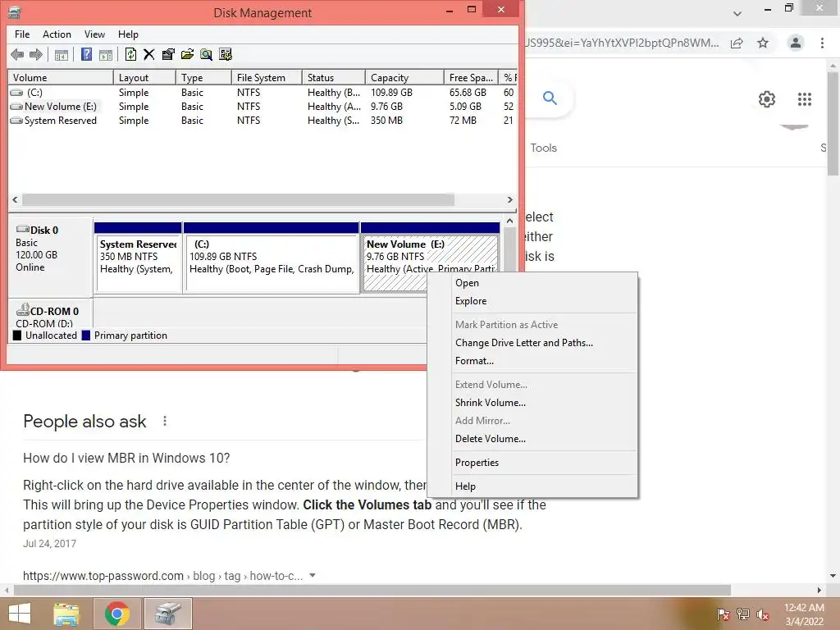Image resolution: width=840 pixels, height=630 pixels.
Task: Toggle Show/Hide Console Tree toolbar icon
Action: [x=62, y=54]
